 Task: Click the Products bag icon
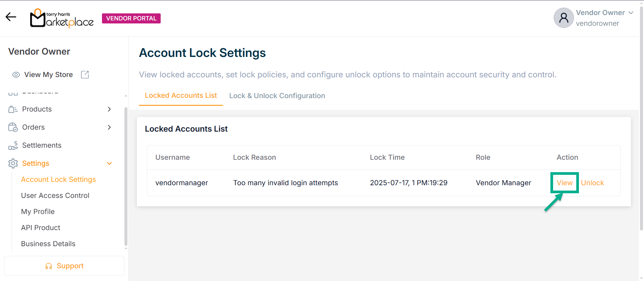pyautogui.click(x=13, y=109)
